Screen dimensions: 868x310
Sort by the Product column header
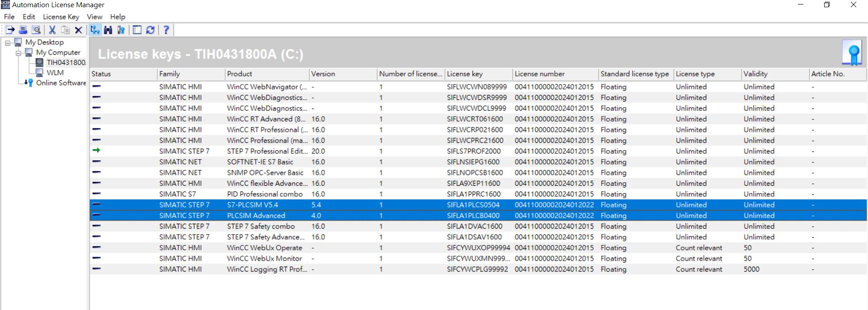point(240,74)
